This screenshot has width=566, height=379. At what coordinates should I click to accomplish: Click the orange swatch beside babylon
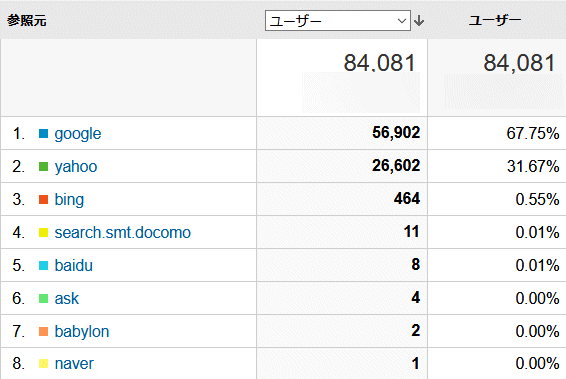43,331
